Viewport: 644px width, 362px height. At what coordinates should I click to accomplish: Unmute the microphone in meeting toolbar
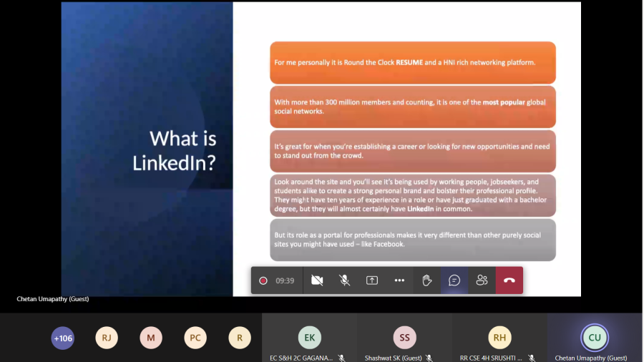pyautogui.click(x=344, y=280)
